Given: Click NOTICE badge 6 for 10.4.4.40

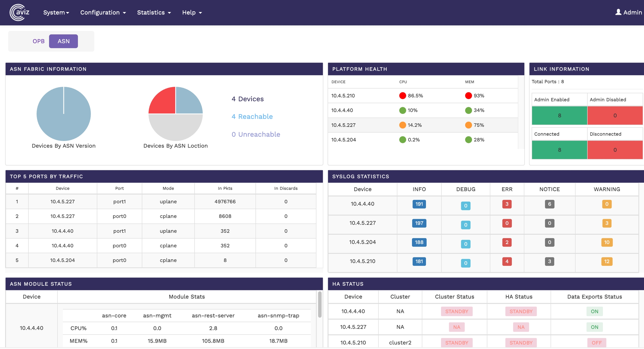Looking at the screenshot, I should (x=549, y=204).
